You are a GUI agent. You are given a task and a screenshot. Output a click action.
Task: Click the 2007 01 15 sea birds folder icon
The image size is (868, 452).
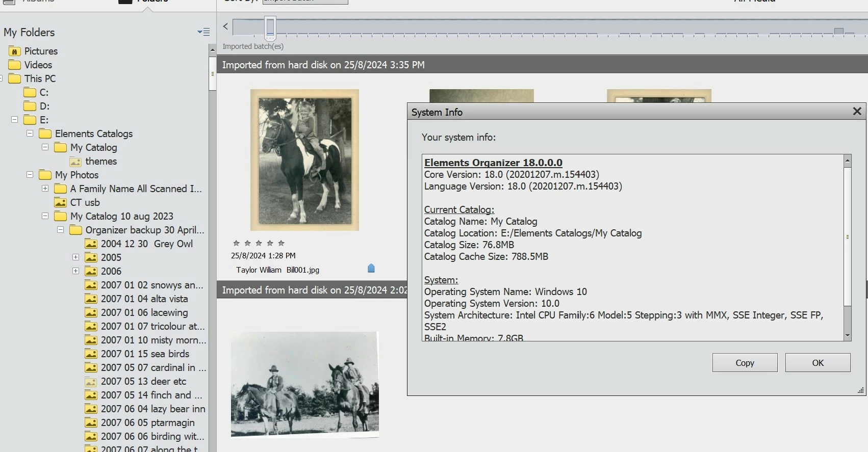[91, 354]
